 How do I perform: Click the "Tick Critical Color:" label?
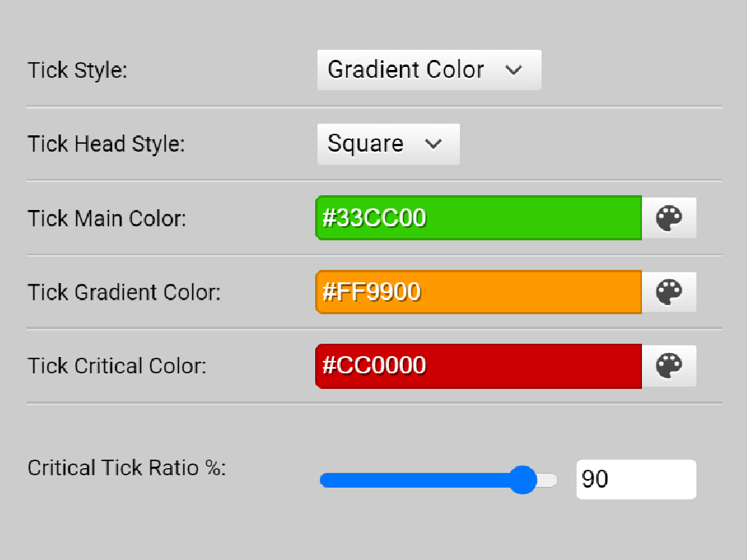pos(117,366)
